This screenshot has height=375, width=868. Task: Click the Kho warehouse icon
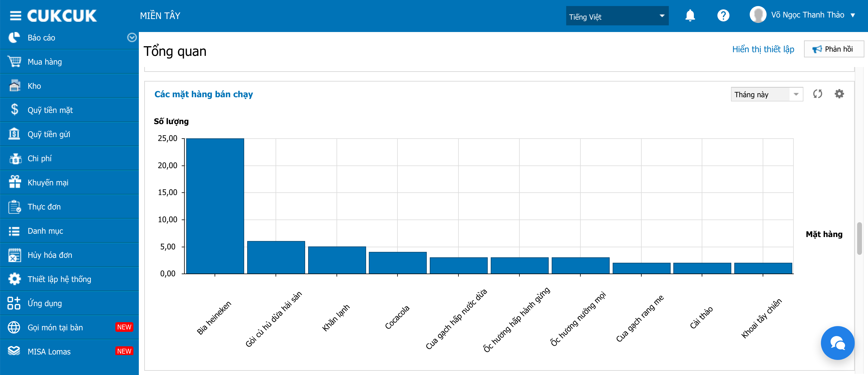click(14, 86)
